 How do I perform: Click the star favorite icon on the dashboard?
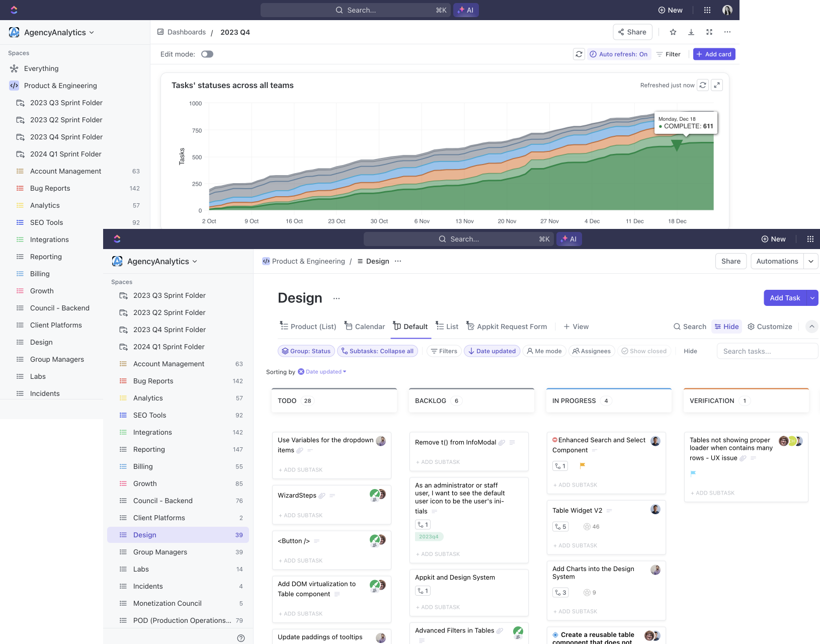tap(673, 32)
